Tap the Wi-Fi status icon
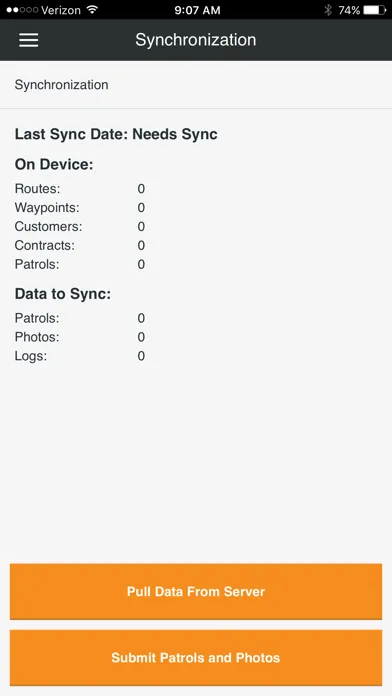Viewport: 392px width, 696px height. click(x=92, y=10)
